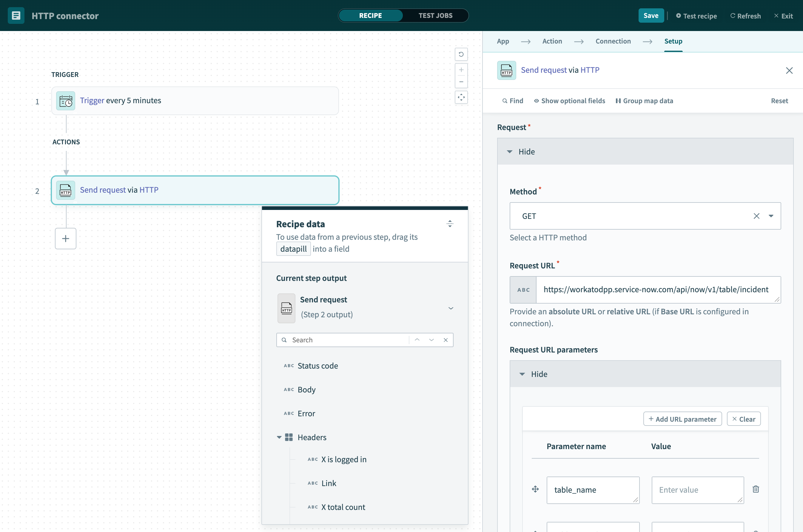Image resolution: width=803 pixels, height=532 pixels.
Task: Click the HTTP send request step icon
Action: coord(66,189)
